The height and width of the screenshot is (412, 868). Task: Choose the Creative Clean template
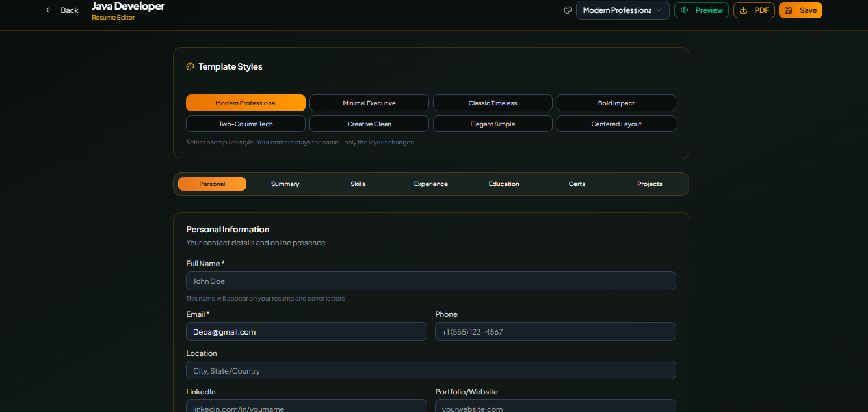[x=369, y=124]
